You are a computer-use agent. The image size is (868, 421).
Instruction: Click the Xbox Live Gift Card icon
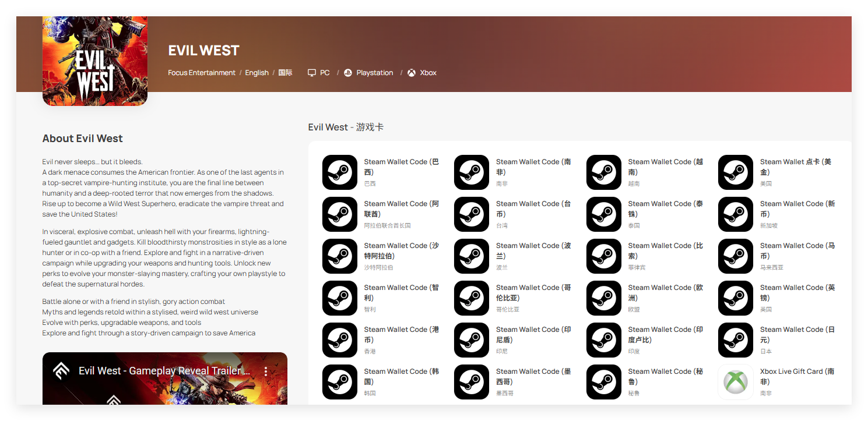pos(736,382)
